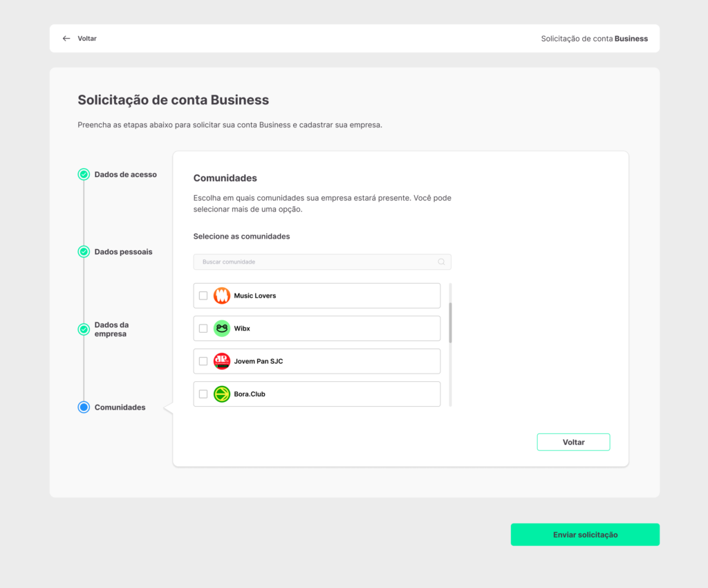Click the Jovem Pan SJC name
The height and width of the screenshot is (588, 708).
pos(259,361)
